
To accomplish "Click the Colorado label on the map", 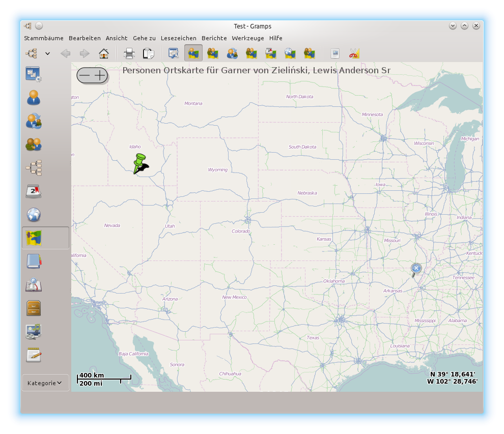I will coord(241,231).
